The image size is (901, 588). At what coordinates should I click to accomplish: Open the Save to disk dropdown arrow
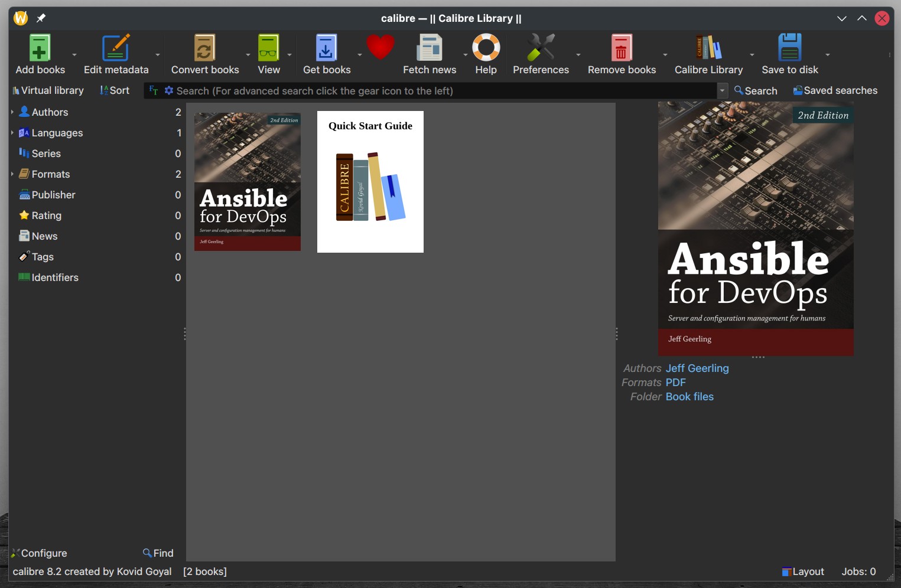tap(828, 55)
